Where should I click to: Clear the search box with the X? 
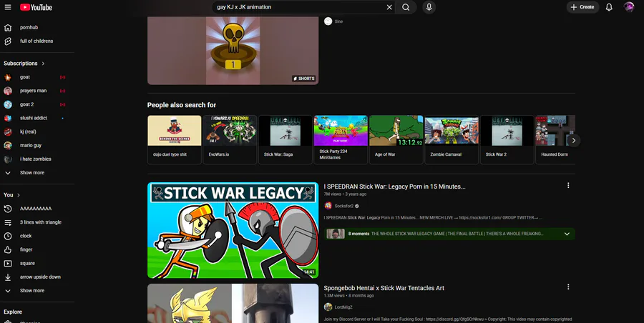(x=389, y=7)
